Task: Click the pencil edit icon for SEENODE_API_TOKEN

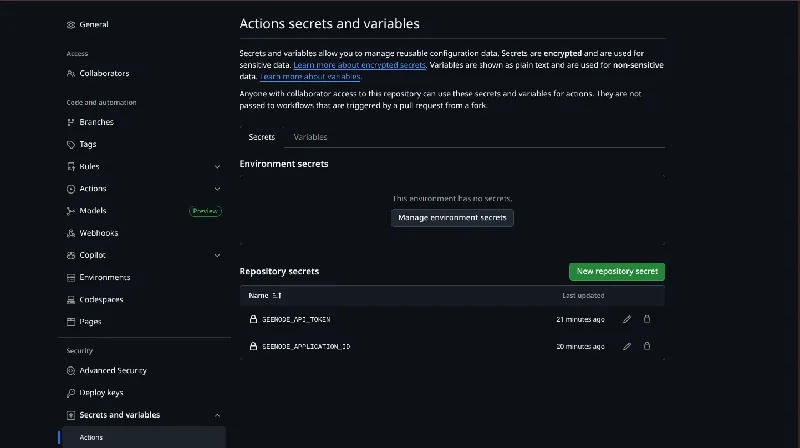Action: (x=627, y=319)
